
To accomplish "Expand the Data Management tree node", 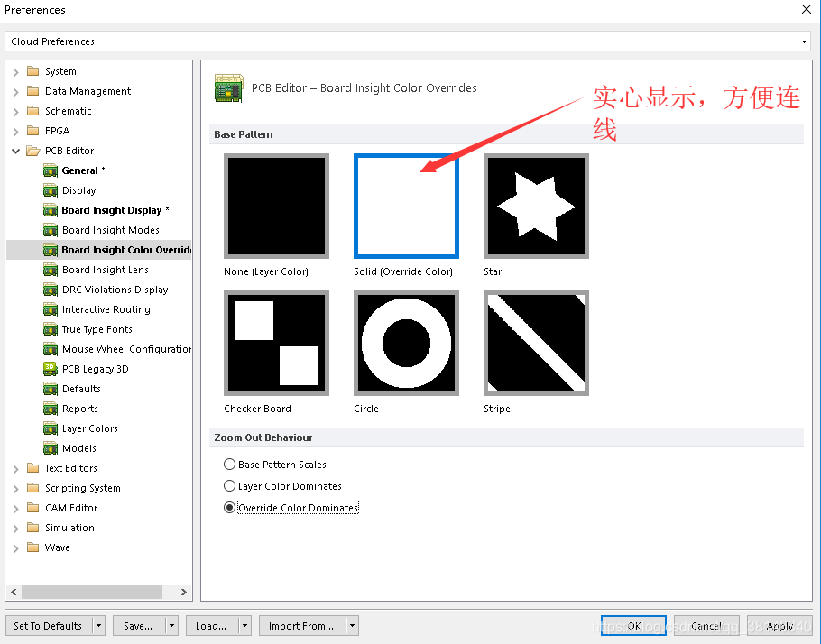I will click(x=15, y=92).
